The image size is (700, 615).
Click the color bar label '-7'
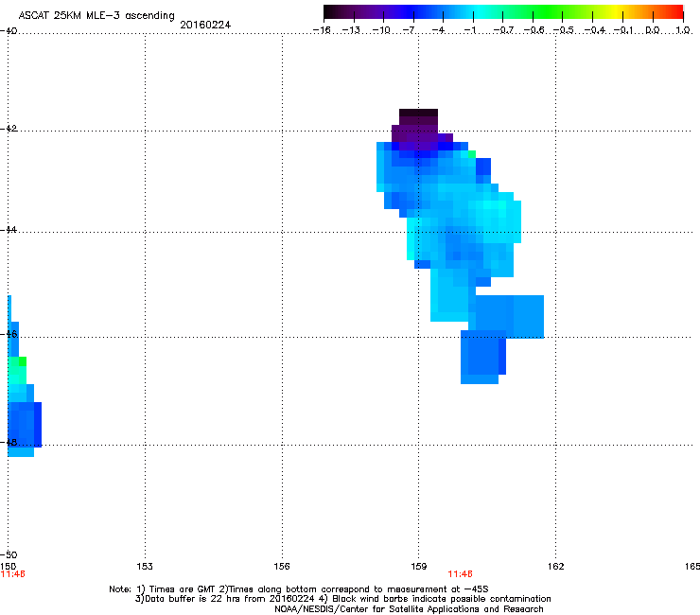click(409, 30)
